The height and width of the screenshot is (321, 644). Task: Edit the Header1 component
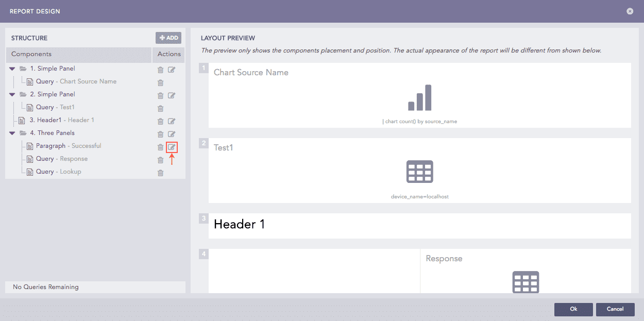(172, 121)
